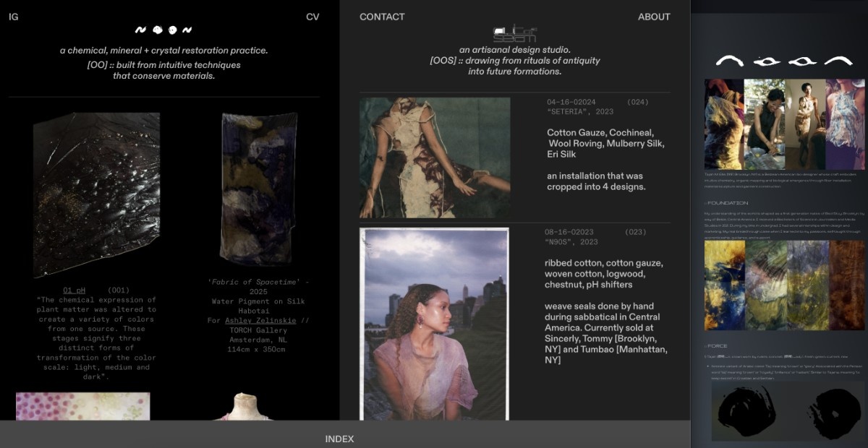Expand the INDEX bar at the bottom
This screenshot has height=448, width=868.
(x=339, y=439)
